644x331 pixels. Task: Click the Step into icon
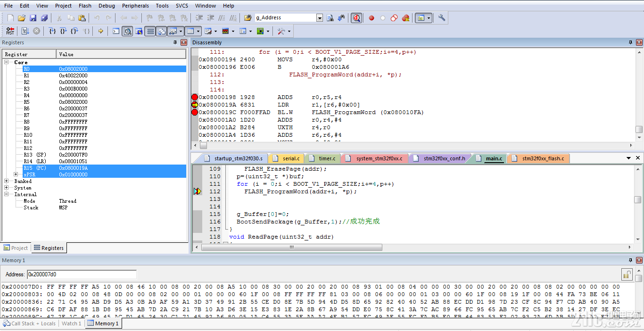point(52,31)
